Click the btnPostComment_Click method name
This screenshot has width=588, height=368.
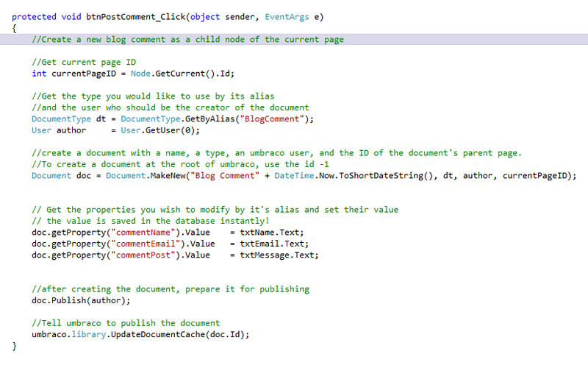point(136,17)
